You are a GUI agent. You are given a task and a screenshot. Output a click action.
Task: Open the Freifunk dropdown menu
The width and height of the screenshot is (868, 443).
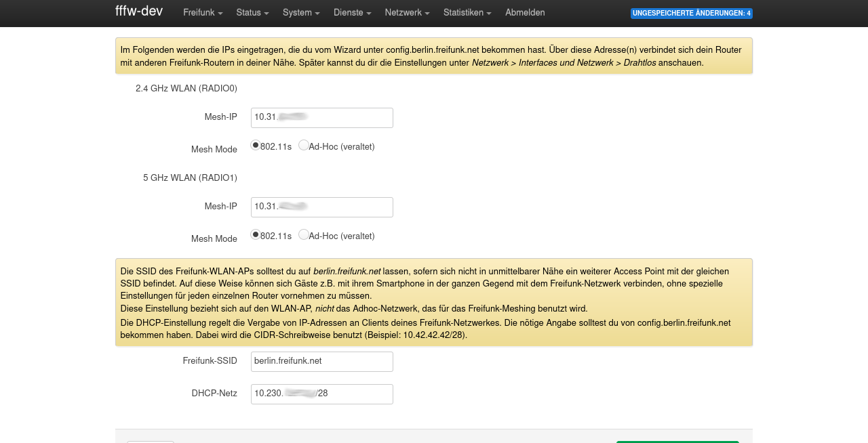pos(202,13)
